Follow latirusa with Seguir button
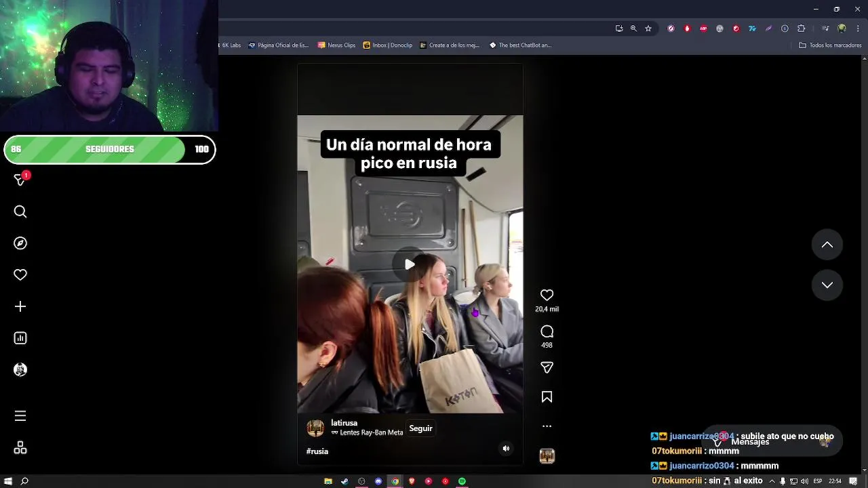Screen dimensions: 868x488 tap(420, 428)
